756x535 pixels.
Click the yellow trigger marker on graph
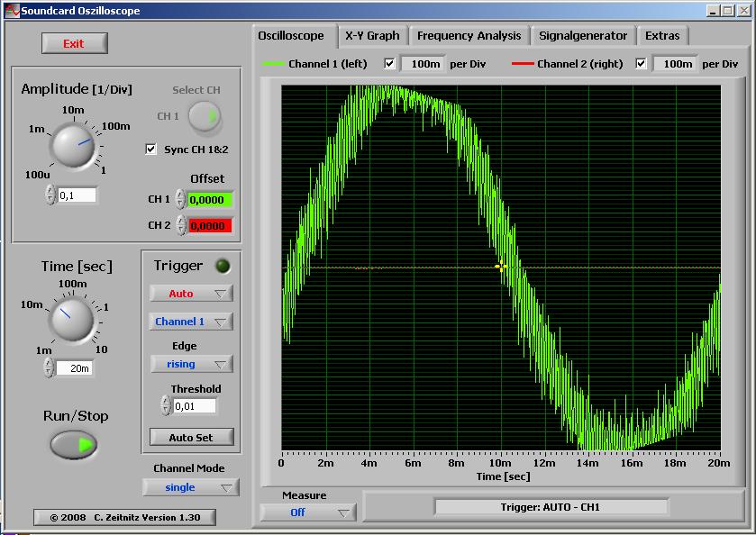pyautogui.click(x=500, y=267)
